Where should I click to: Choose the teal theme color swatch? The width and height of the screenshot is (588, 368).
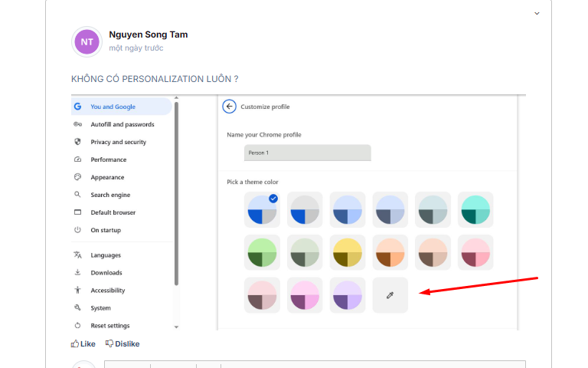coord(475,209)
